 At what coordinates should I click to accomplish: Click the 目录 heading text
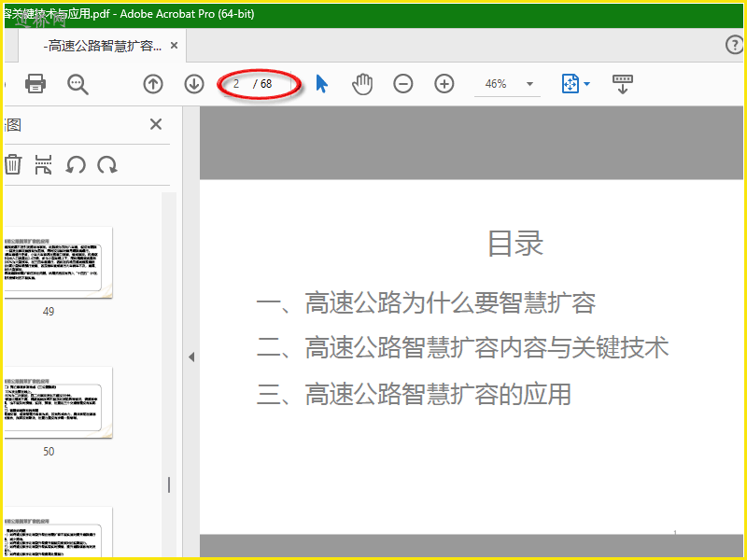coord(515,244)
